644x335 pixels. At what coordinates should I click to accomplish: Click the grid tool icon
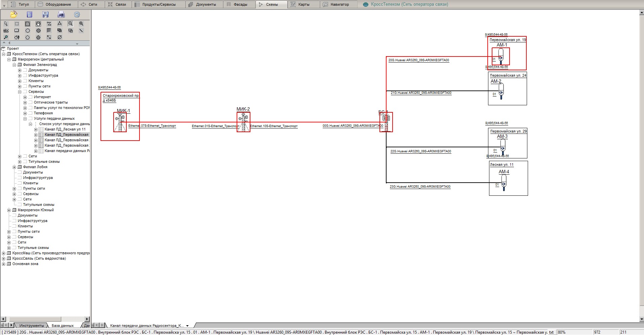click(49, 31)
